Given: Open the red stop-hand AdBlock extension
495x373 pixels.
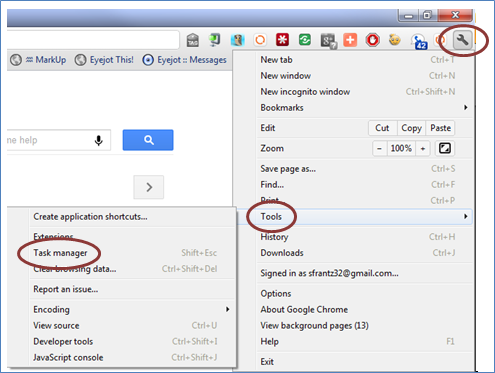Looking at the screenshot, I should (373, 40).
